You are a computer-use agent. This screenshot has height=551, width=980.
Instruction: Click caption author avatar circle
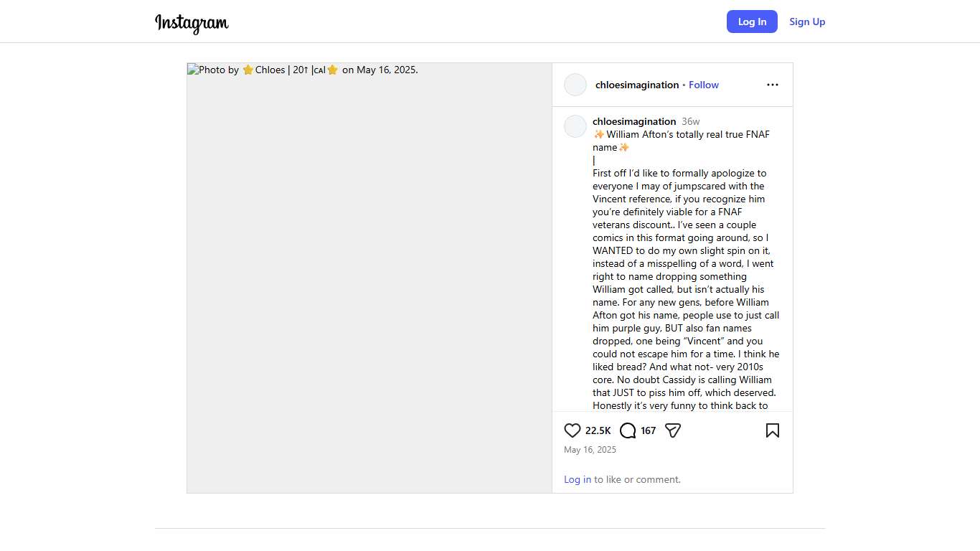(575, 126)
